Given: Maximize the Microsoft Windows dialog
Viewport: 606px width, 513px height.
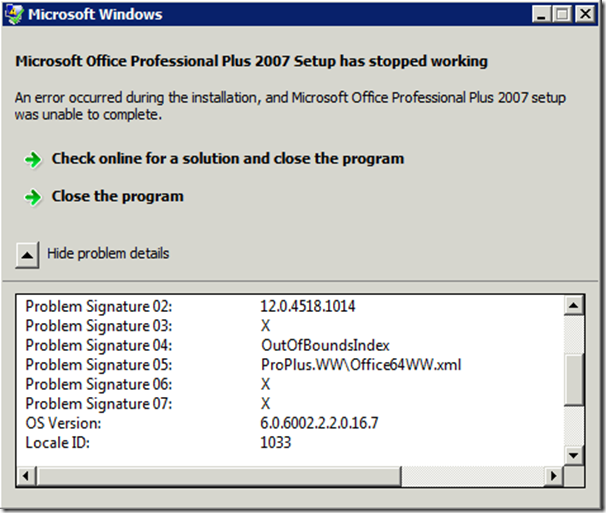Looking at the screenshot, I should [x=562, y=15].
